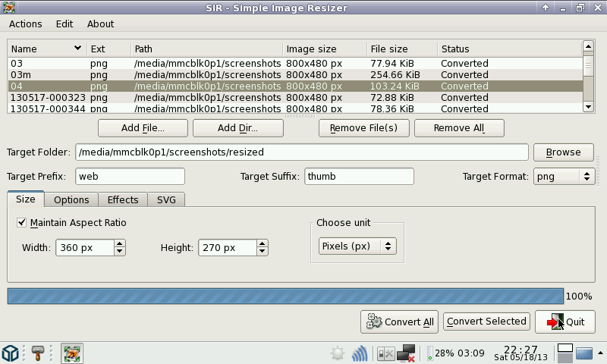Click the Remove All button

459,128
